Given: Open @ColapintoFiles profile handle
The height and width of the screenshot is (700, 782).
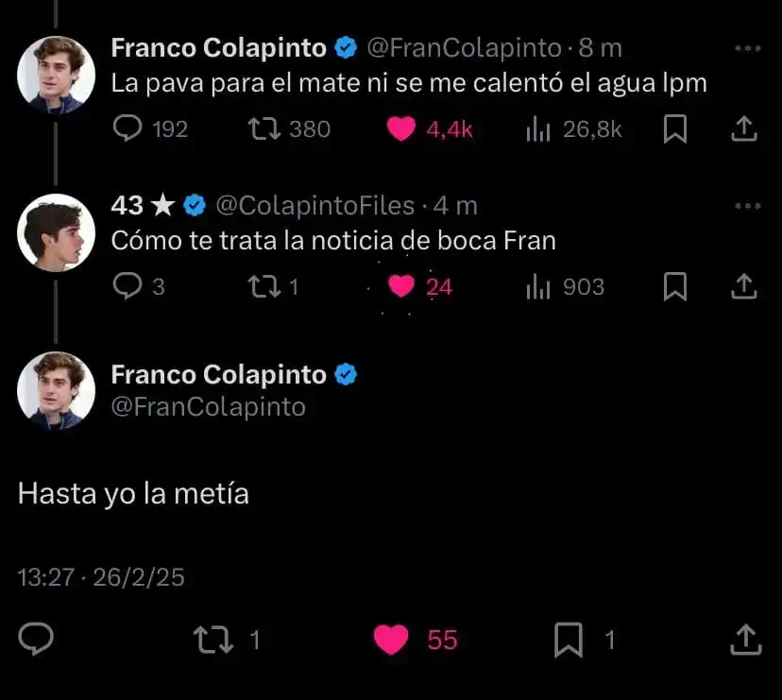Looking at the screenshot, I should (314, 205).
